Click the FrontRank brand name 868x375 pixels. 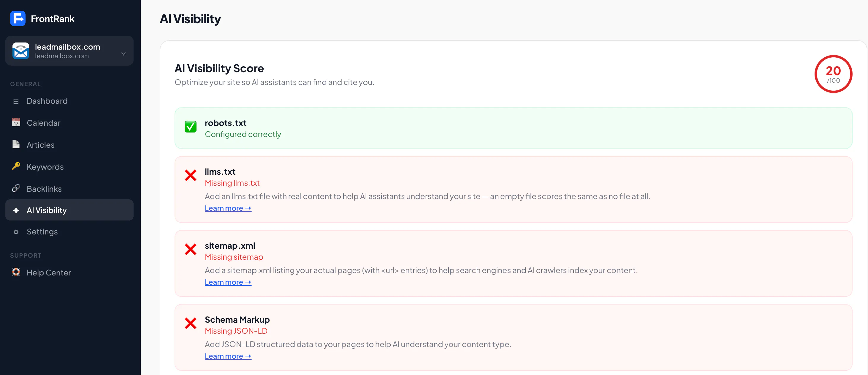(53, 18)
